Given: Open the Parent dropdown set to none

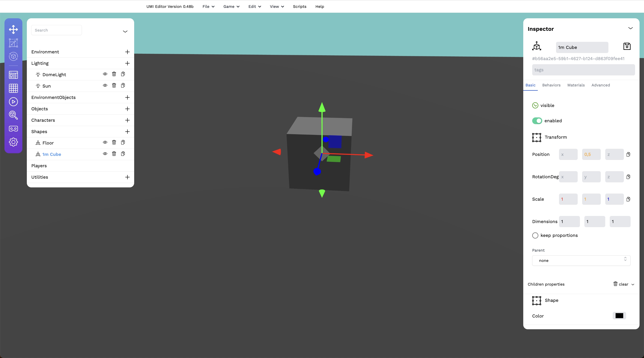Looking at the screenshot, I should [x=581, y=260].
